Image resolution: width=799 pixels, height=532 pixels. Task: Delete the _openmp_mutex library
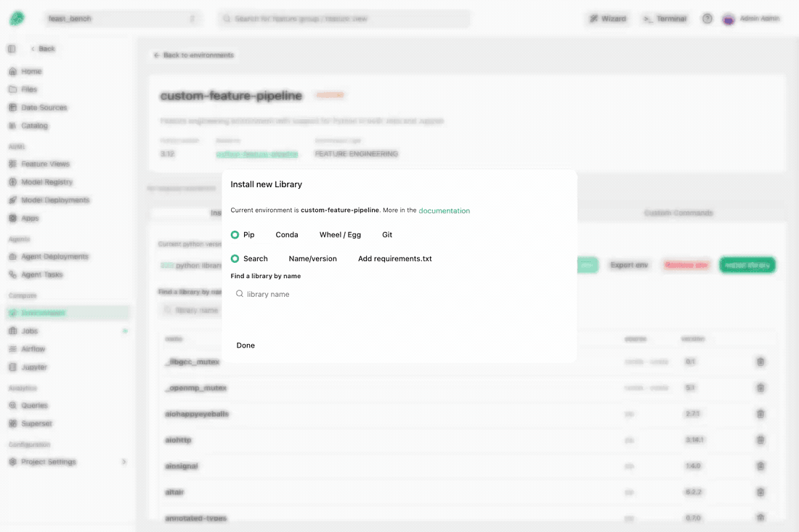click(761, 388)
